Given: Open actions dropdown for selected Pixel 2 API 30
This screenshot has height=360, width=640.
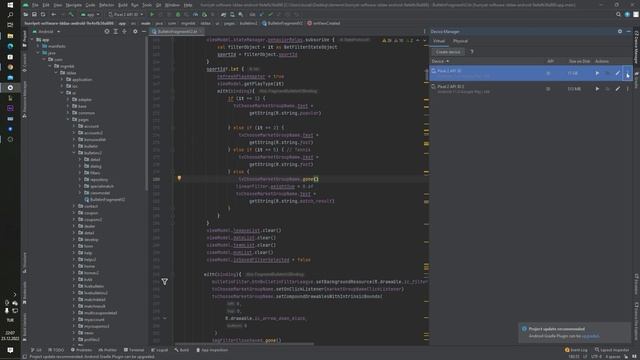Looking at the screenshot, I should point(627,73).
